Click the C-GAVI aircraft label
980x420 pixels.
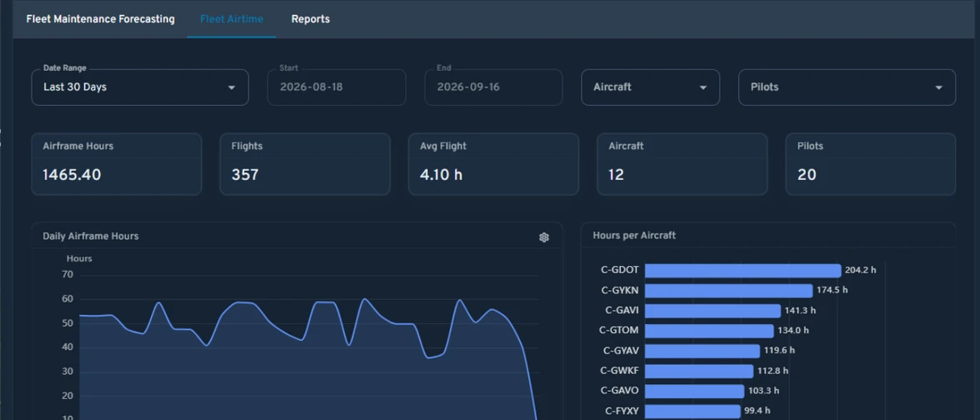coord(622,310)
